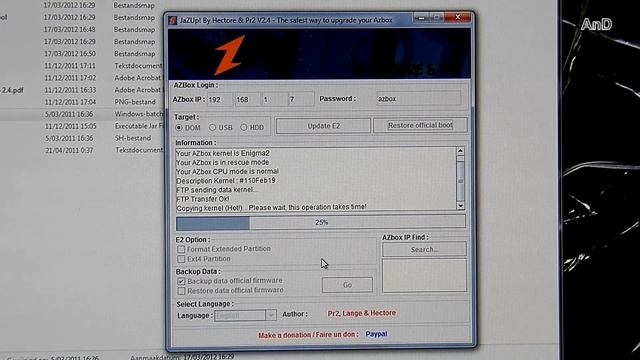640x360 pixels.
Task: Click the IP field containing 168
Action: 247,99
